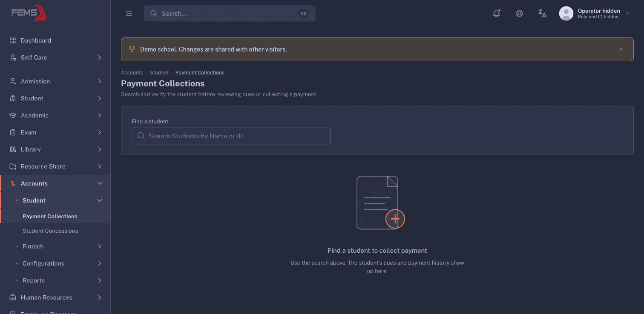
Task: Click the document plus illustration
Action: click(x=380, y=203)
